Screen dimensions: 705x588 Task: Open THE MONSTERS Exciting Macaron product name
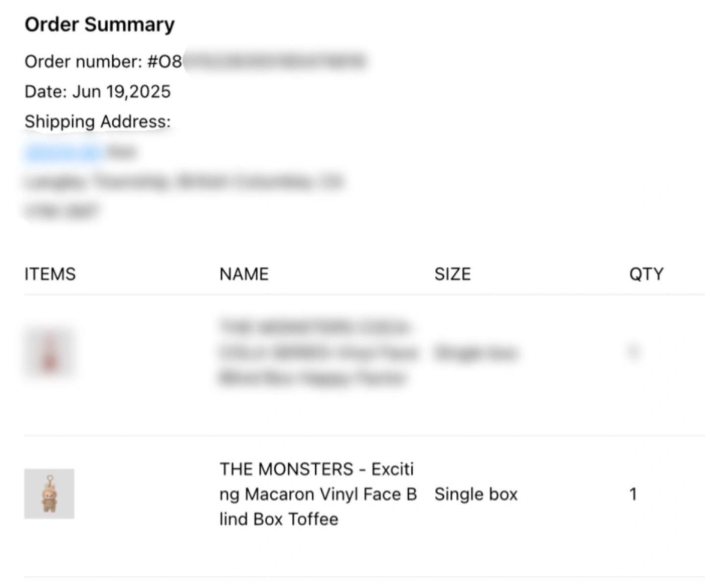click(318, 494)
